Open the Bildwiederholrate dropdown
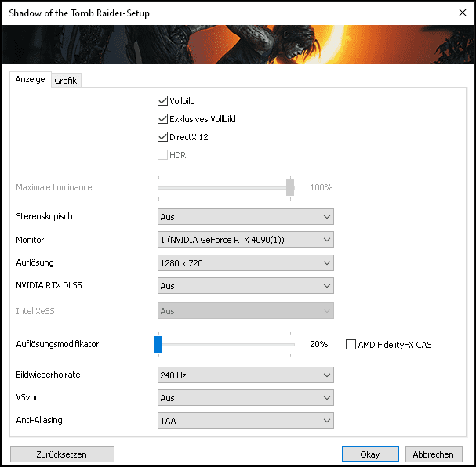The image size is (476, 467). 245,375
